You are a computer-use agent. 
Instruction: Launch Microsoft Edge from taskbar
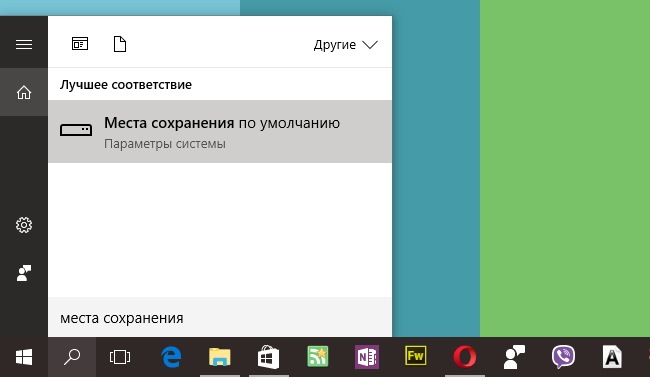coord(171,357)
